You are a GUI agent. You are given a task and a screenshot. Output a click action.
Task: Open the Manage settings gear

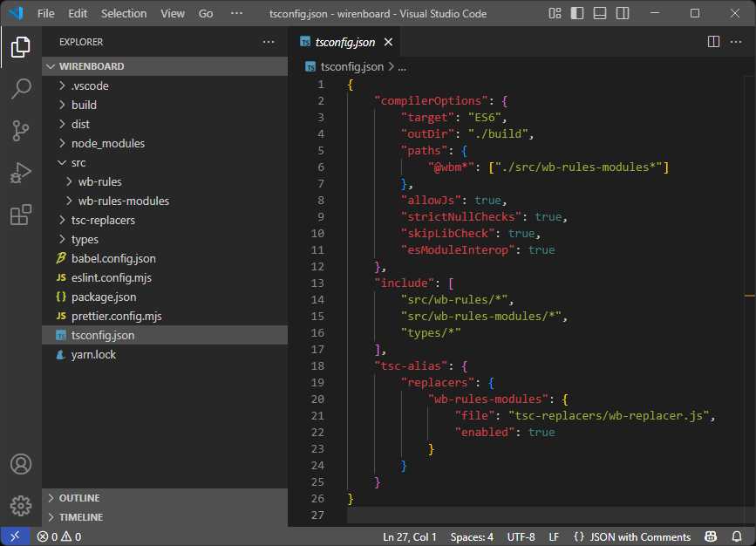point(21,505)
